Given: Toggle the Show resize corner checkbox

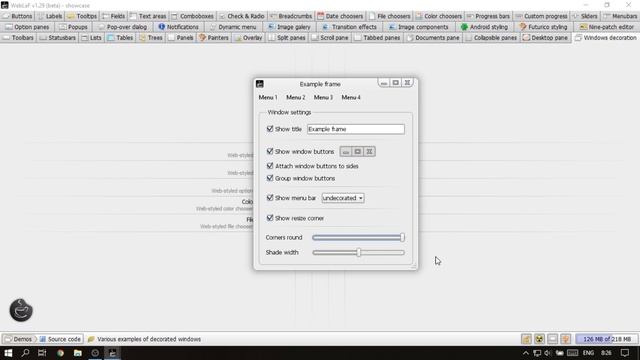Looking at the screenshot, I should 270,218.
